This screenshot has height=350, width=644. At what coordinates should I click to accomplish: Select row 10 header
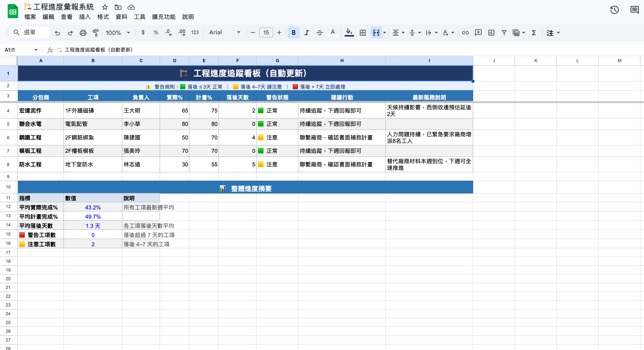point(8,187)
